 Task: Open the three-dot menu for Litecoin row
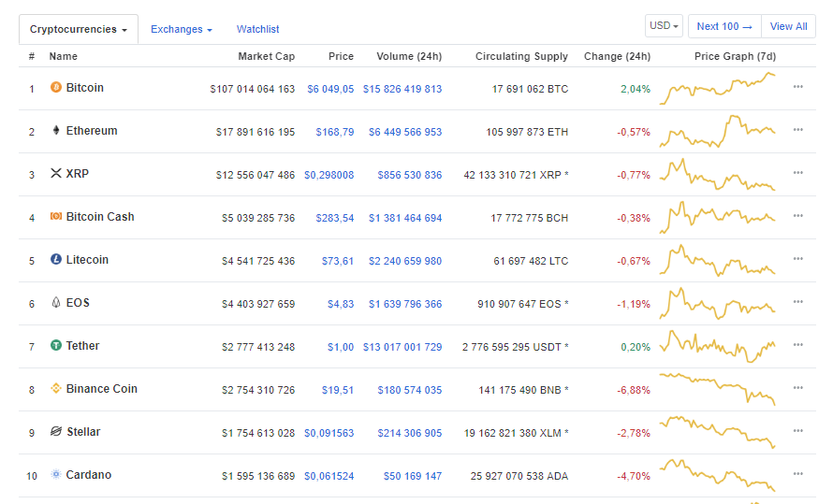click(x=798, y=258)
